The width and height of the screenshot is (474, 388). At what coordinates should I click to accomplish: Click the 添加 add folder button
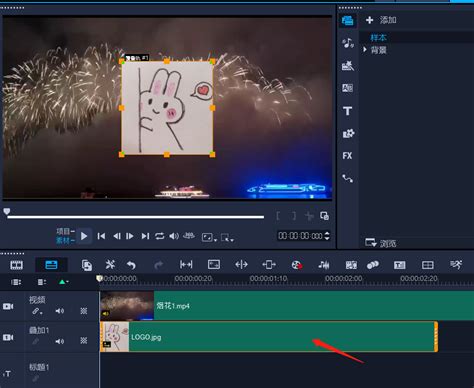[x=381, y=20]
